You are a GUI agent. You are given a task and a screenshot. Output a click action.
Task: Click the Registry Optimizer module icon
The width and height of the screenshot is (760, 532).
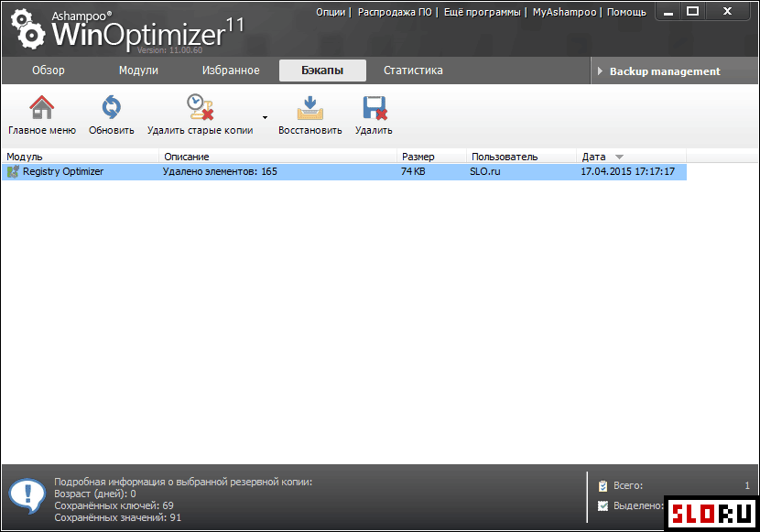(x=13, y=171)
